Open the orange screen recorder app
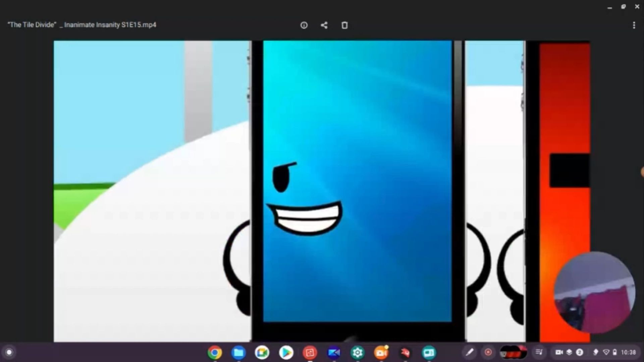The image size is (644, 362). tap(381, 352)
